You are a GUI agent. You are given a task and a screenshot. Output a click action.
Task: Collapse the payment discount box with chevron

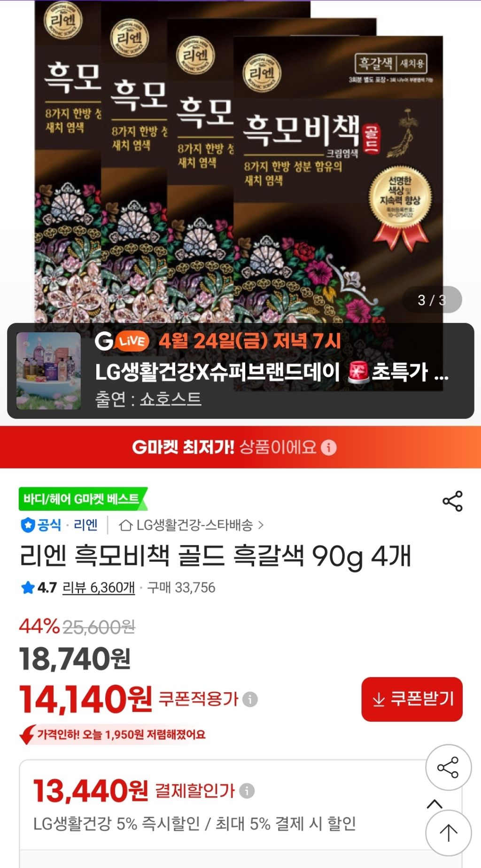coord(435,804)
